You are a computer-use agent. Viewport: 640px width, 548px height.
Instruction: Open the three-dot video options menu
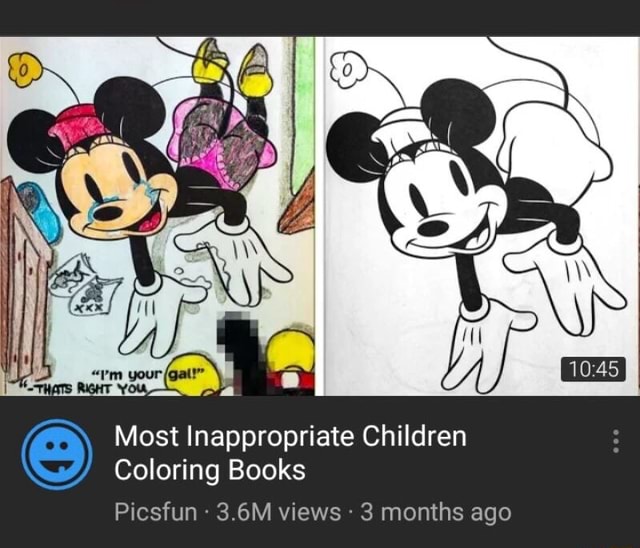pyautogui.click(x=616, y=440)
